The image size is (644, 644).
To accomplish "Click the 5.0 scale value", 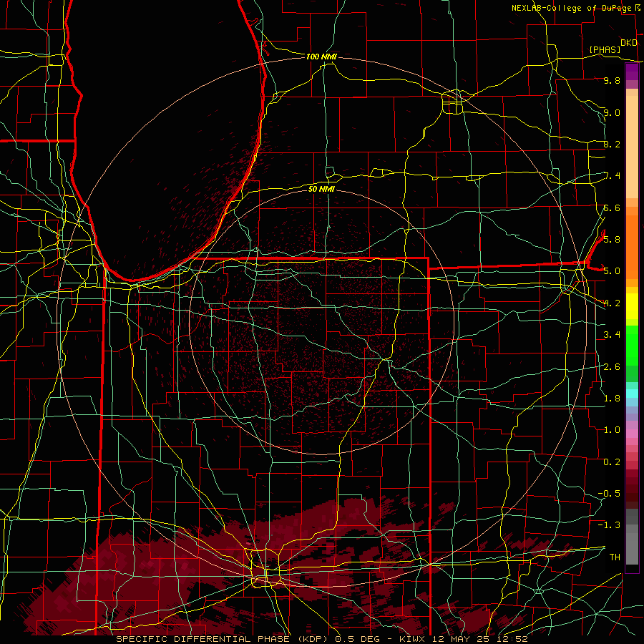I will 612,271.
